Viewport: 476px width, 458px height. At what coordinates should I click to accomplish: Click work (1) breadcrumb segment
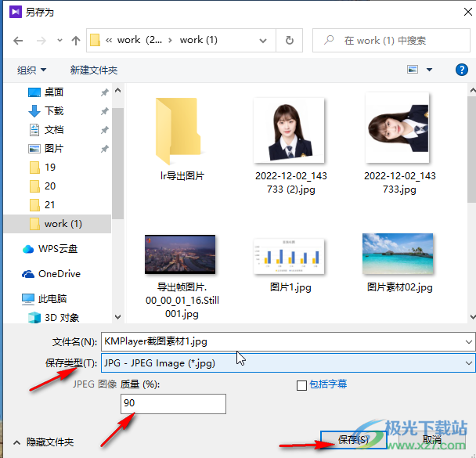[x=199, y=40]
